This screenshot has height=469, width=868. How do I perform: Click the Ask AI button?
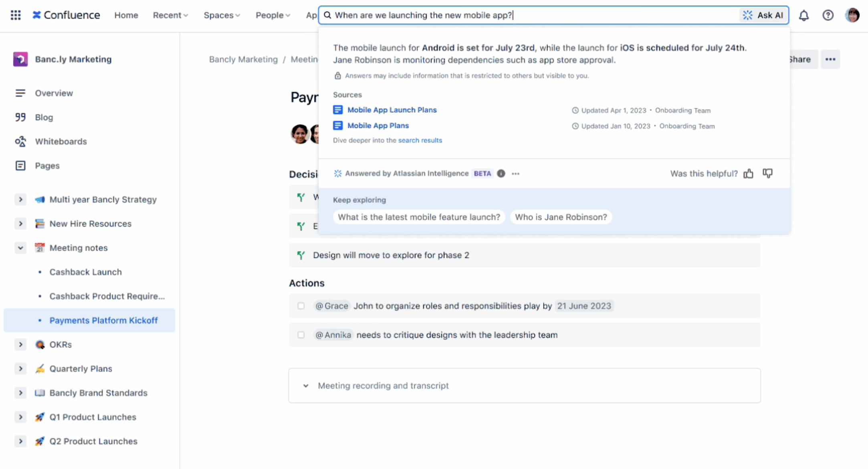click(x=763, y=15)
